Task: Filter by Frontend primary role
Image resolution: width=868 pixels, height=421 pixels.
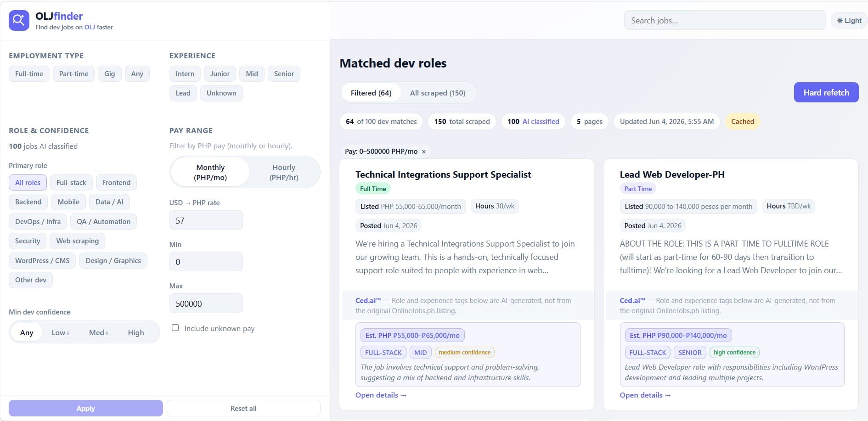Action: coord(116,183)
